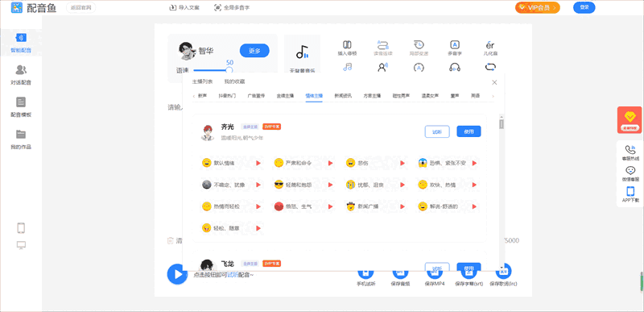
Task: Switch to the 我的收藏 tab
Action: [234, 81]
